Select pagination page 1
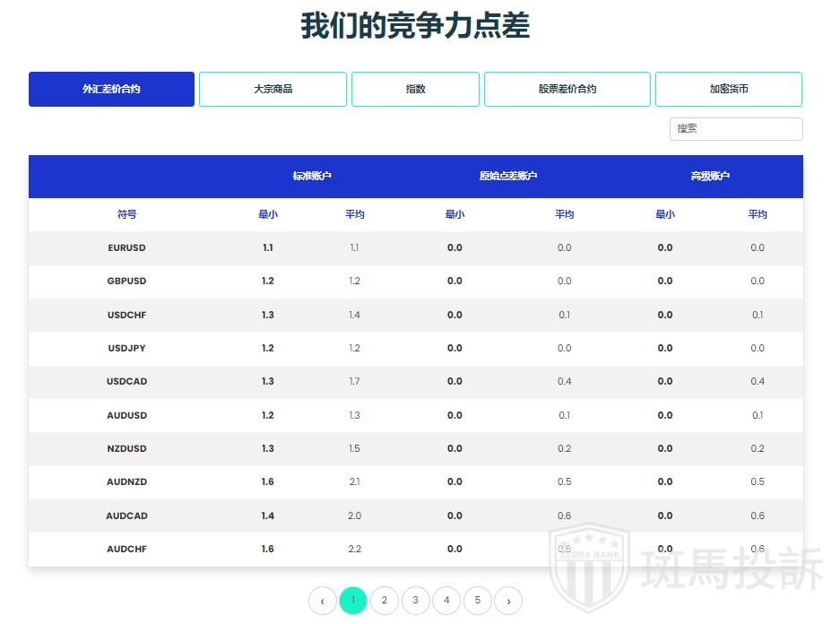 tap(353, 601)
